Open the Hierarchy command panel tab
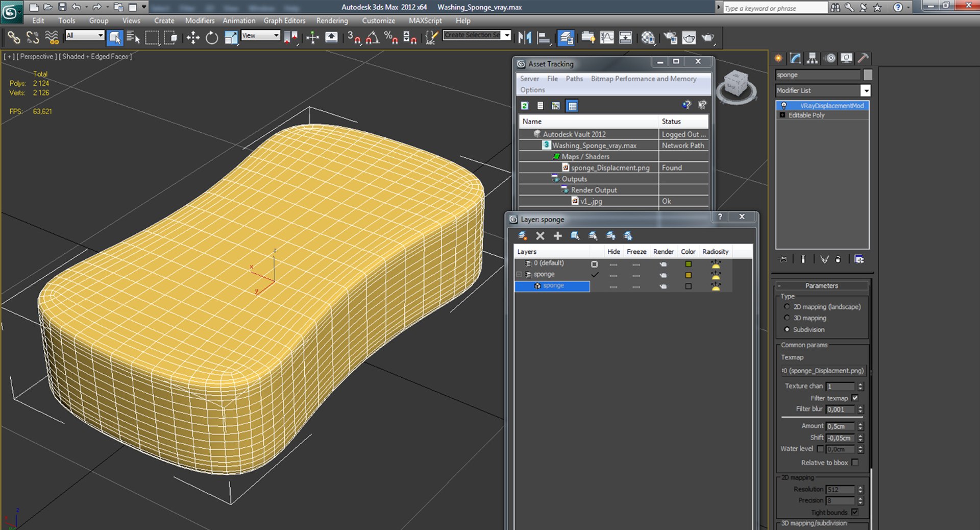Viewport: 980px width, 530px height. [812, 58]
